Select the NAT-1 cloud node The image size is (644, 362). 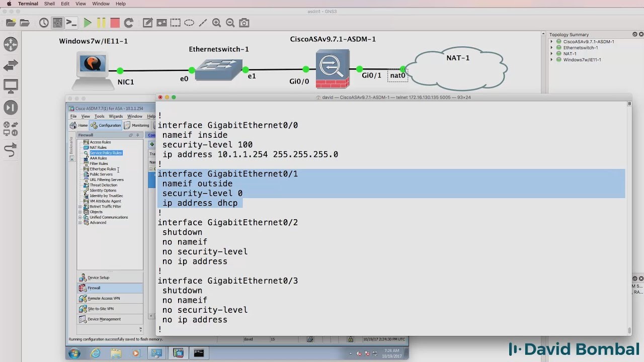(x=455, y=69)
